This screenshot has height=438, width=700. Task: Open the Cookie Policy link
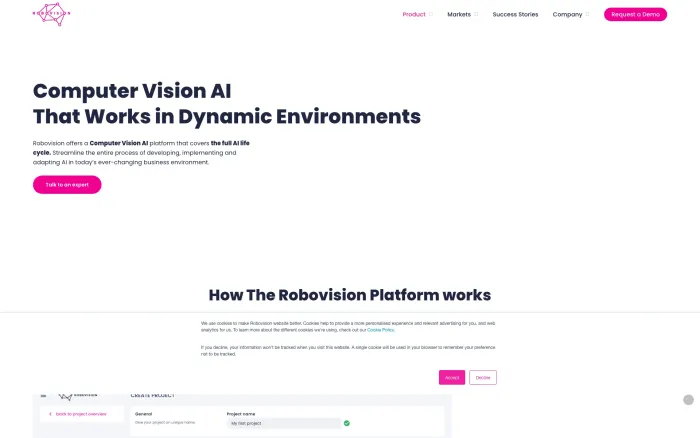[380, 330]
